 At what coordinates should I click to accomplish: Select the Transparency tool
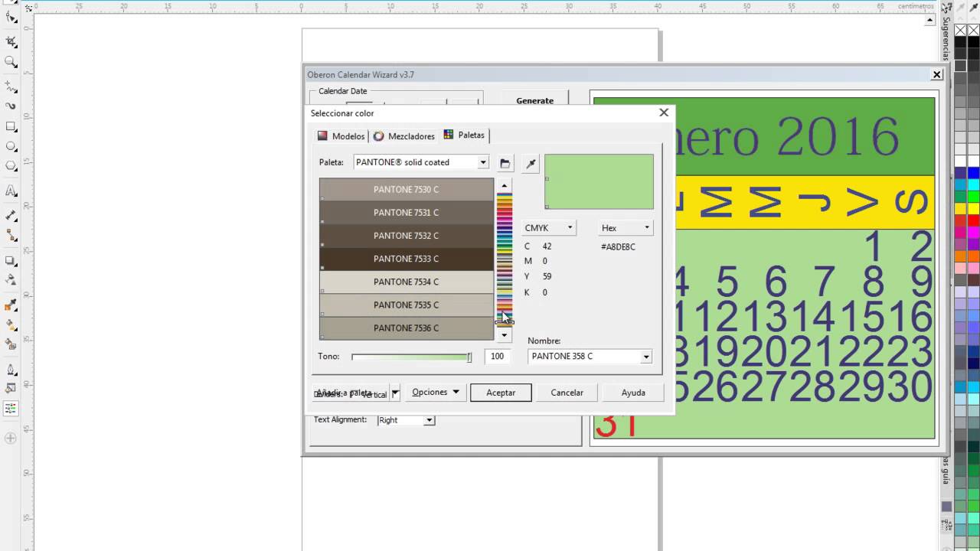tap(11, 280)
